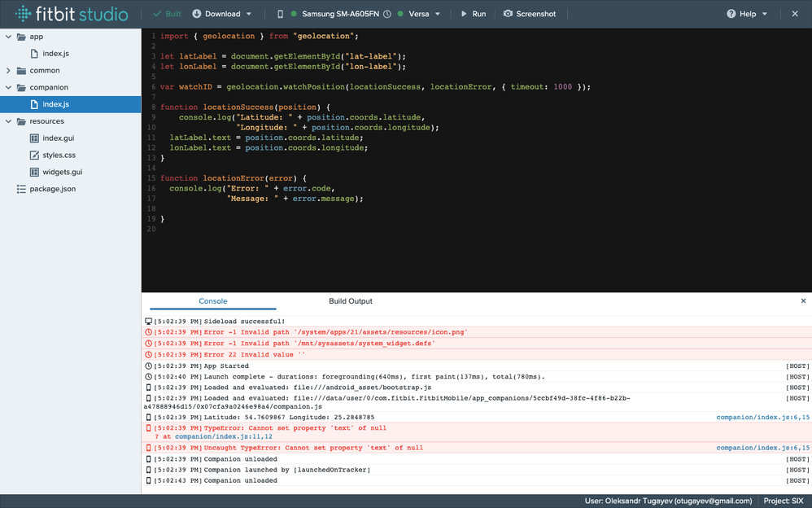
Task: Switch to the Build Output tab
Action: click(x=350, y=301)
